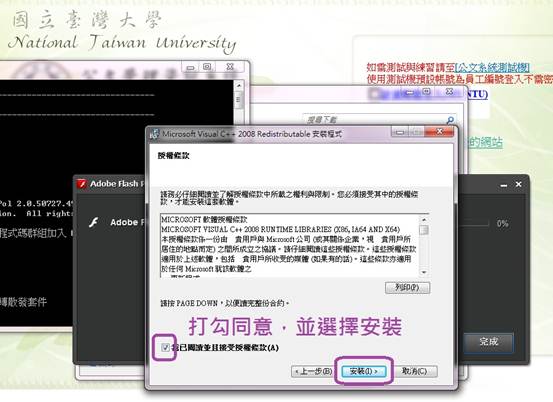Check the accept license terms checkbox
The width and height of the screenshot is (553, 402).
point(165,348)
